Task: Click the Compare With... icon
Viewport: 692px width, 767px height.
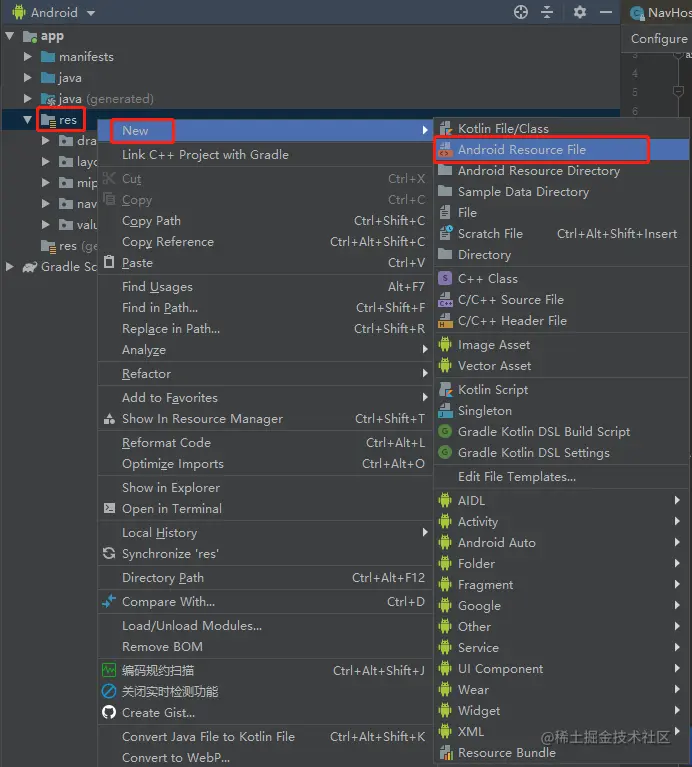Action: 109,601
